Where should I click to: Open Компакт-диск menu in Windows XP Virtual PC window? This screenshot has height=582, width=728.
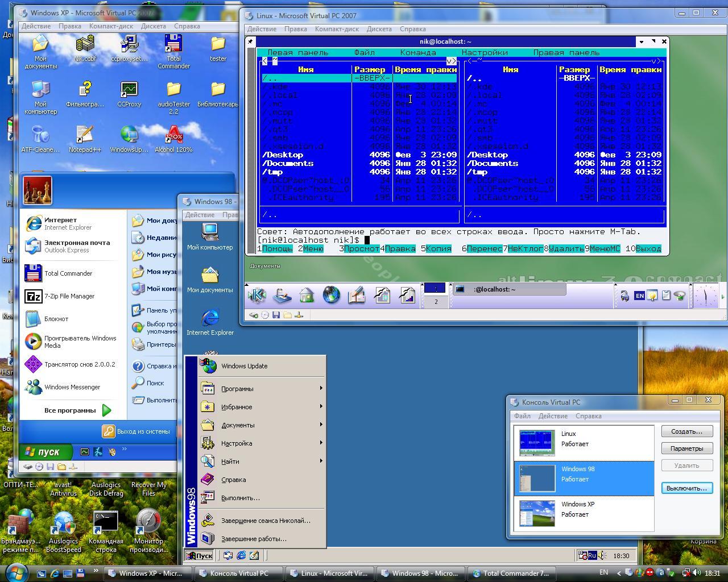[111, 26]
